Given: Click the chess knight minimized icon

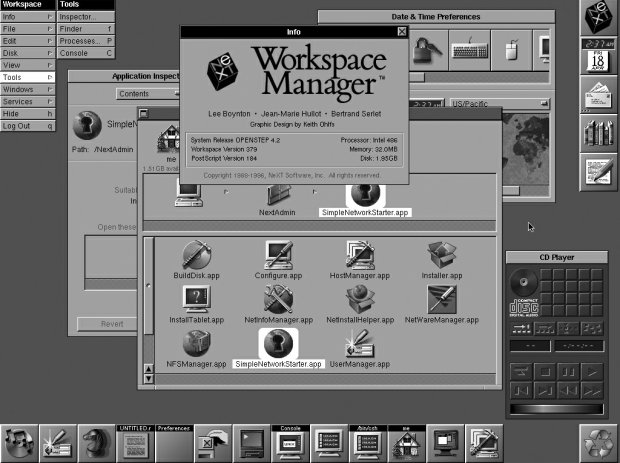Looking at the screenshot, I should click(x=97, y=443).
